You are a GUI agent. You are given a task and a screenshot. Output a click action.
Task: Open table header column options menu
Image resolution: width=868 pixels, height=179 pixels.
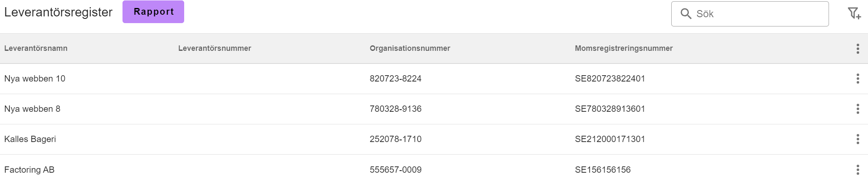pos(858,49)
